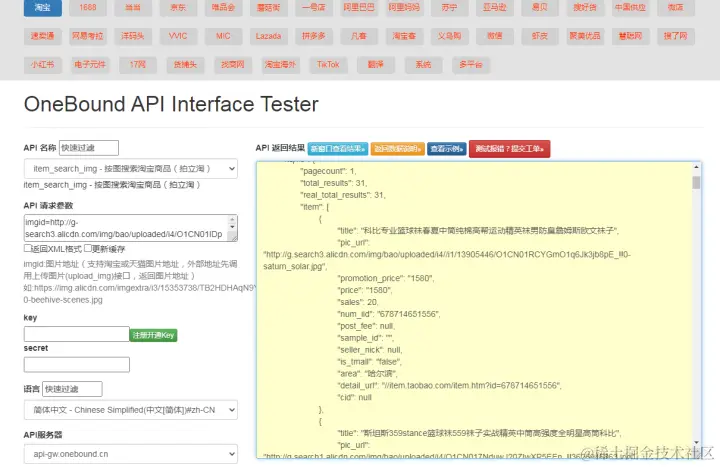Click the "pagecount": 1 line in results
Viewport: 720px width, 467px height.
(x=328, y=171)
